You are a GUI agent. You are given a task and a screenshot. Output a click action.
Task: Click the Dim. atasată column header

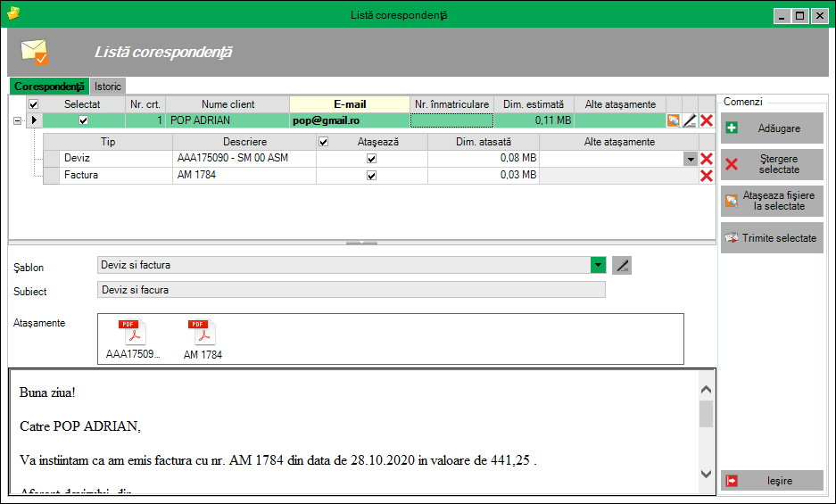484,142
